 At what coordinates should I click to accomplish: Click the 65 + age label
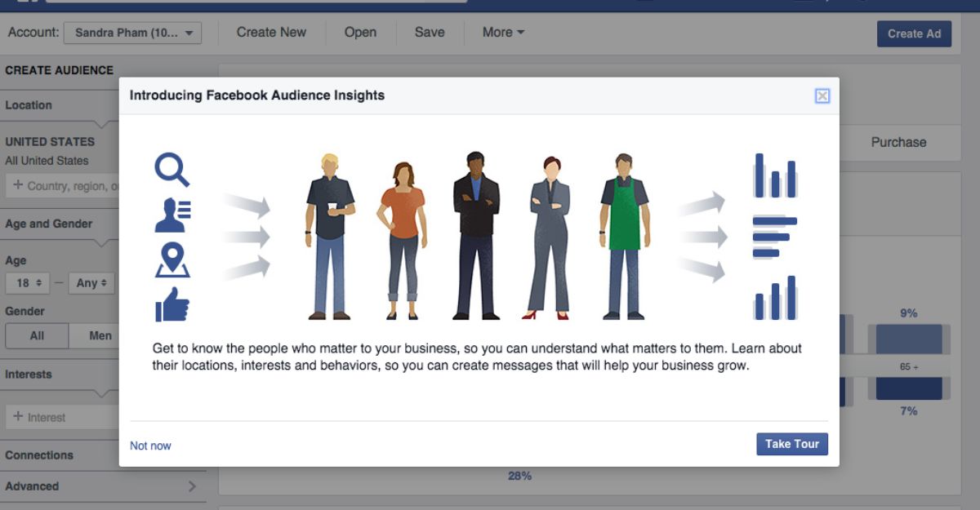(909, 367)
